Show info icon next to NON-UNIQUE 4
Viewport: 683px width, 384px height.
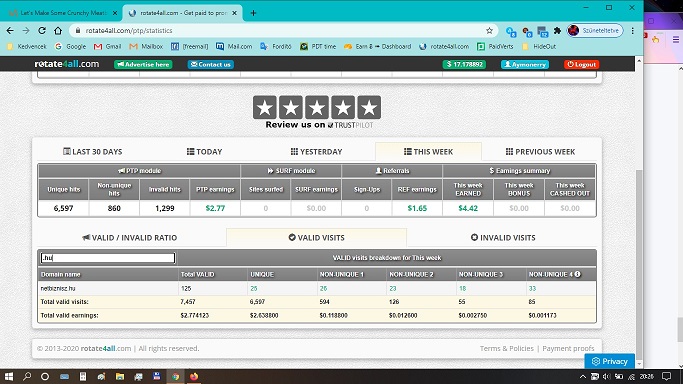click(578, 274)
